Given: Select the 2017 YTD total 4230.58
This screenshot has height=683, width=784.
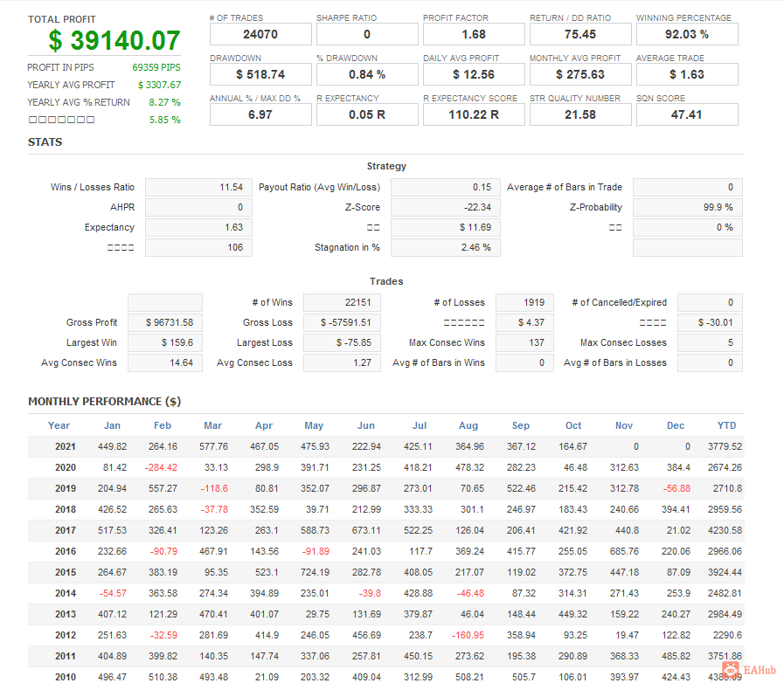Looking at the screenshot, I should 725,531.
